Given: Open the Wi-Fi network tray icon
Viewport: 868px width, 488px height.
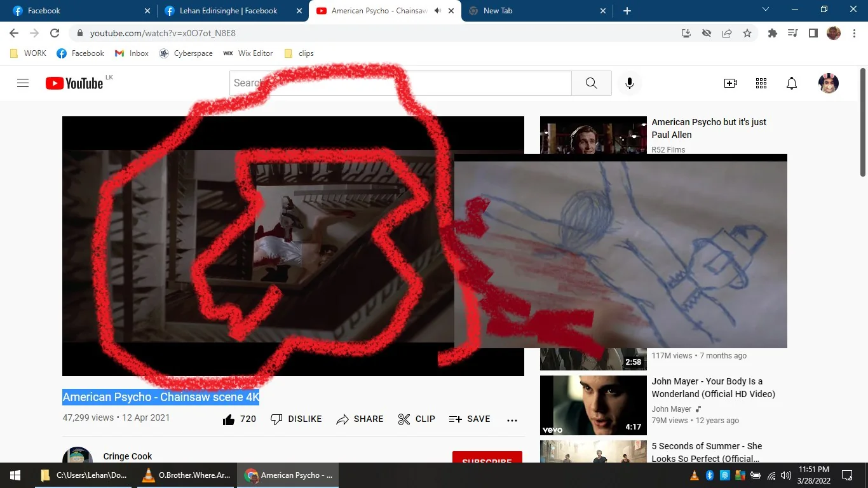Looking at the screenshot, I should [771, 475].
